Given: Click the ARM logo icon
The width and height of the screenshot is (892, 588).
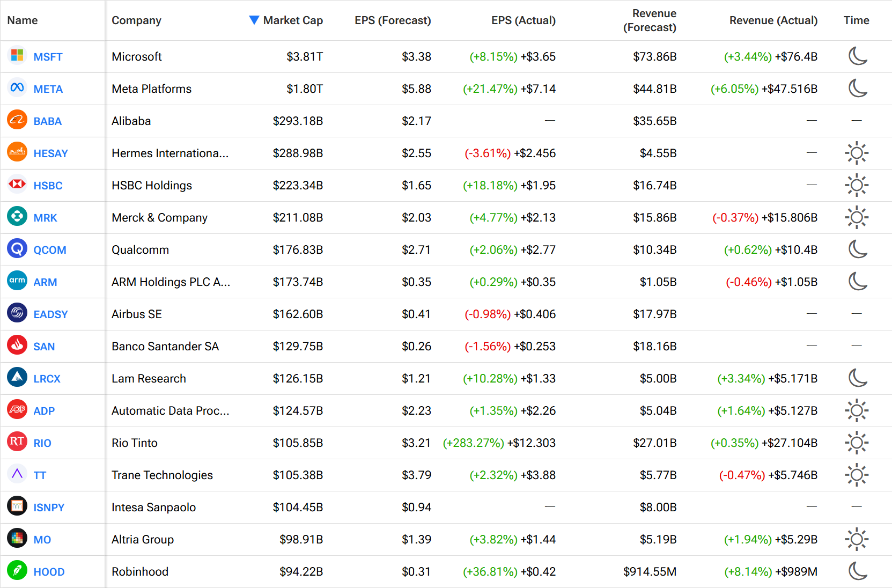Looking at the screenshot, I should coord(17,281).
